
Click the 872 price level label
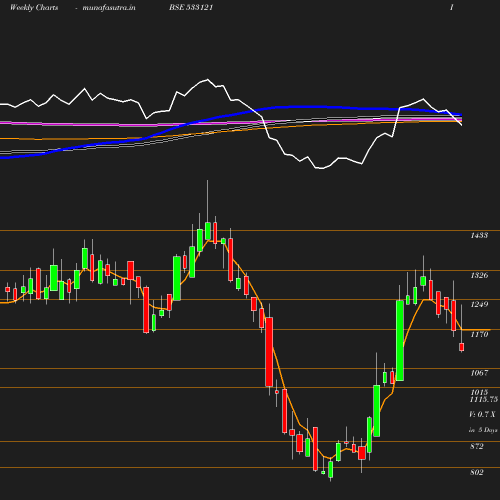coord(477,446)
